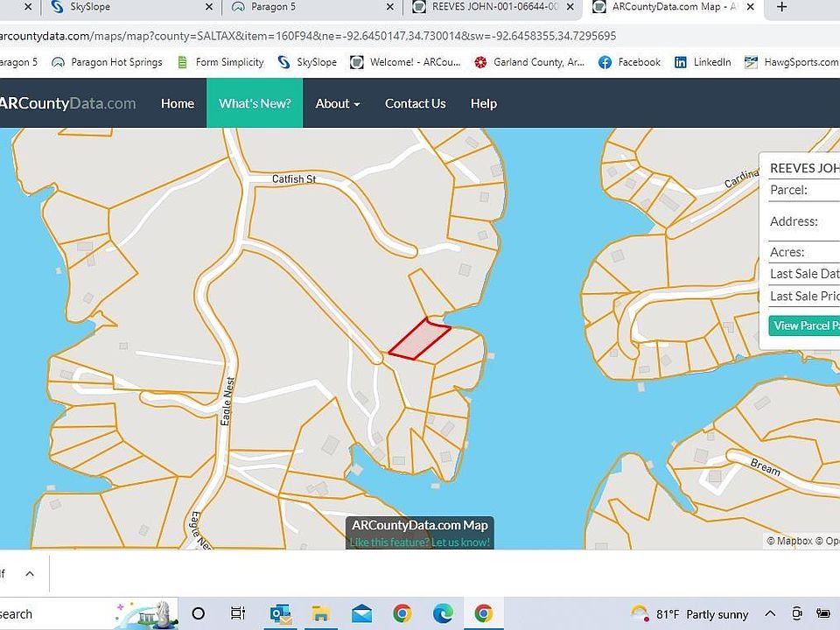The width and height of the screenshot is (840, 630).
Task: Open a new browser tab
Action: (x=781, y=7)
